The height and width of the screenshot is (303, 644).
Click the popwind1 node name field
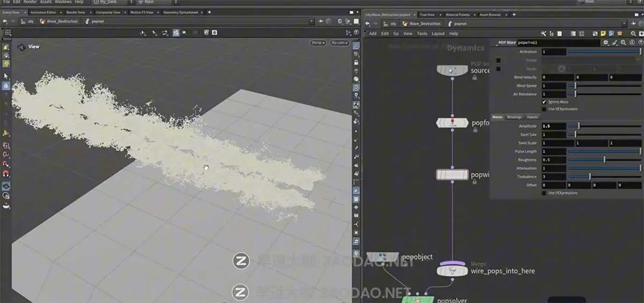(x=558, y=42)
